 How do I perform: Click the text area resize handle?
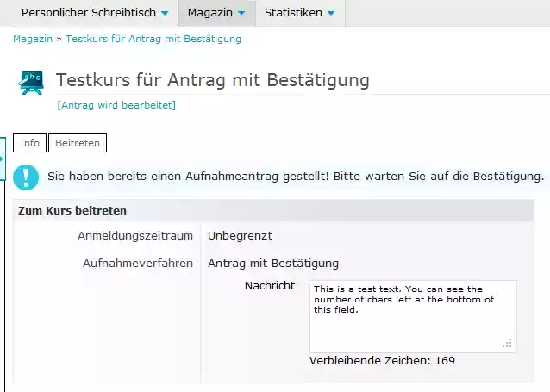507,343
